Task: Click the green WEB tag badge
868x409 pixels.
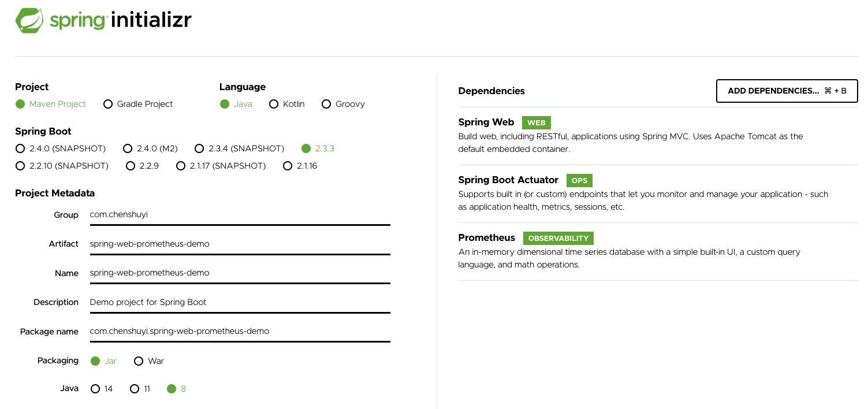Action: pos(537,122)
